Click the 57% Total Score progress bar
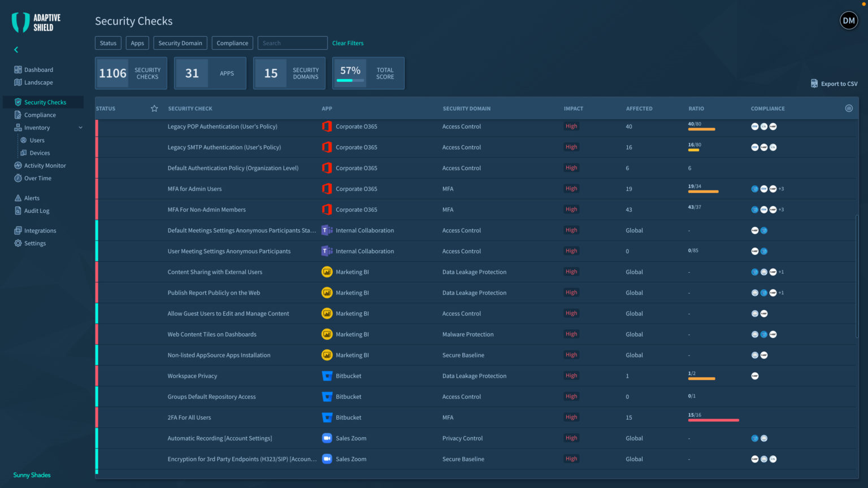Image resolution: width=868 pixels, height=488 pixels. 350,81
